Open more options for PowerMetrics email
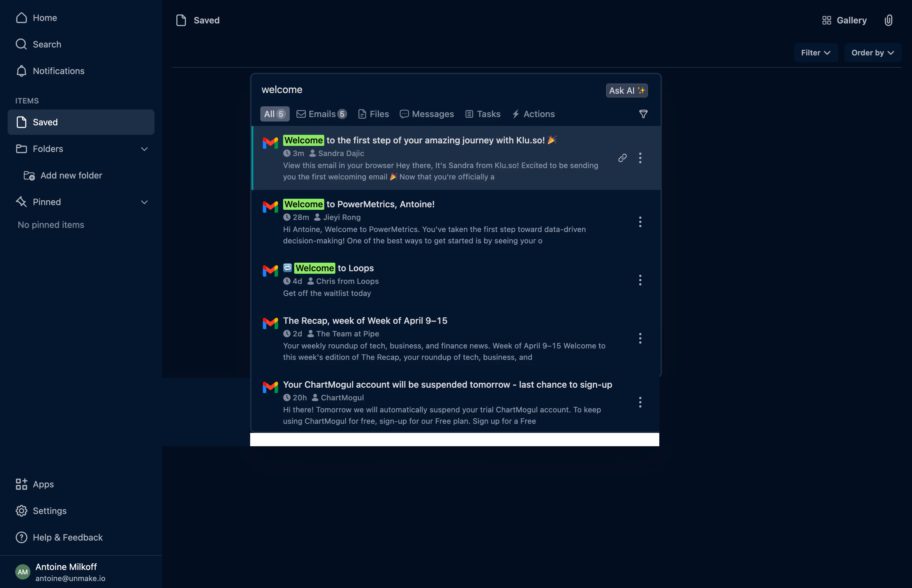Image resolution: width=912 pixels, height=588 pixels. click(x=640, y=222)
